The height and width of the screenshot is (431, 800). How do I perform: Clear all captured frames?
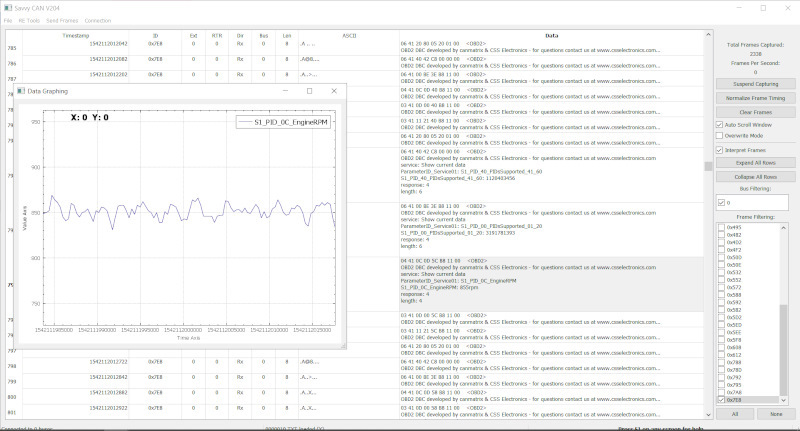point(755,112)
